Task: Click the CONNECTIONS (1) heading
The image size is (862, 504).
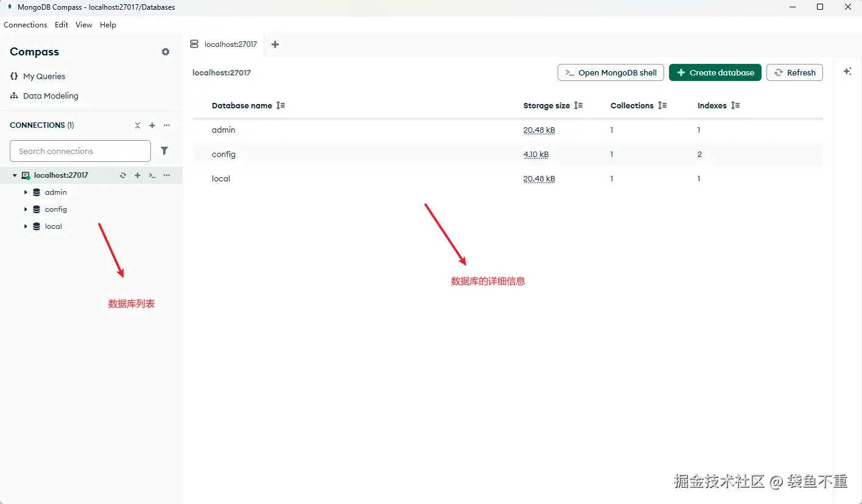Action: point(42,125)
